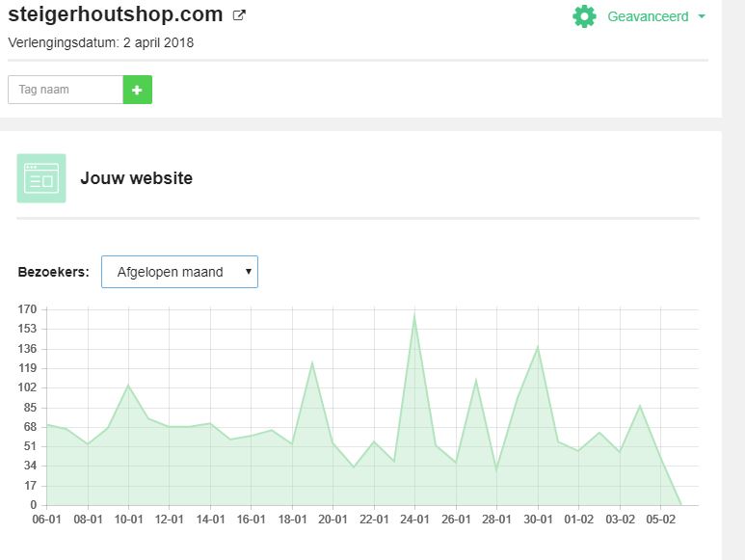The width and height of the screenshot is (745, 560).
Task: Click the Jouw website heading
Action: click(x=136, y=178)
